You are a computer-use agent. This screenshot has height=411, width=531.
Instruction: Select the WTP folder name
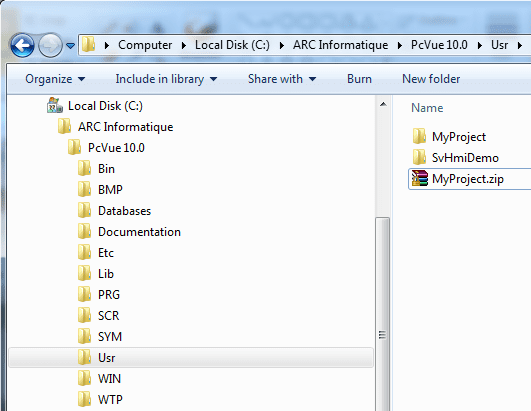point(110,400)
